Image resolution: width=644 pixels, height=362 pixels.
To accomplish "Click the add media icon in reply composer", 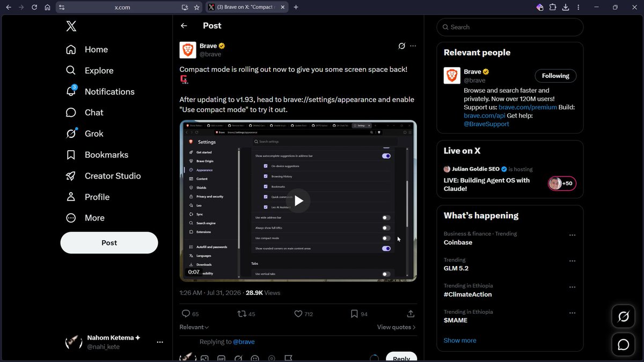I will coord(204,358).
